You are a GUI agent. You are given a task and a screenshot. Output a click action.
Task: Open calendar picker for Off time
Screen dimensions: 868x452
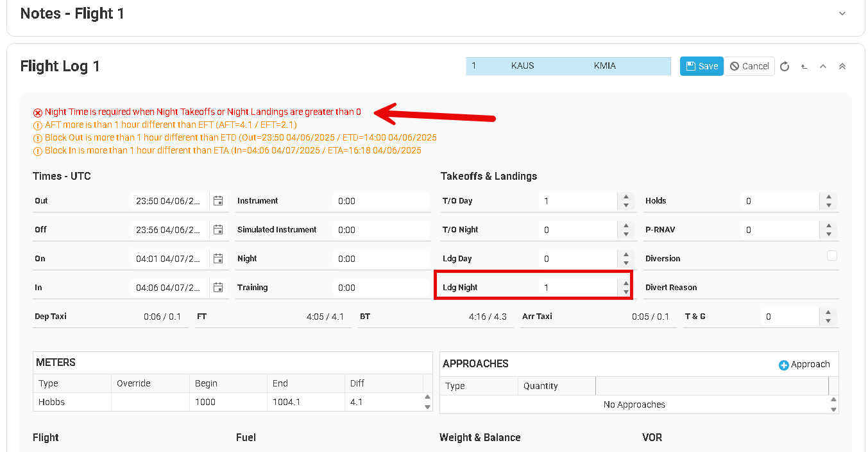(218, 230)
